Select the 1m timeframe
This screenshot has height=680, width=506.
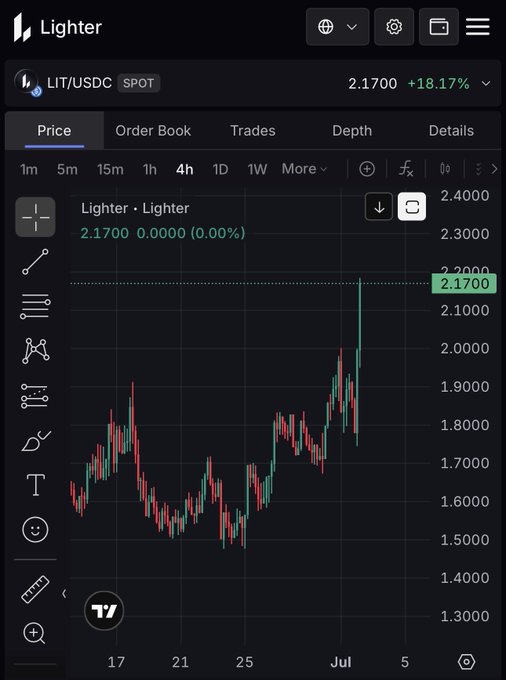tap(29, 169)
